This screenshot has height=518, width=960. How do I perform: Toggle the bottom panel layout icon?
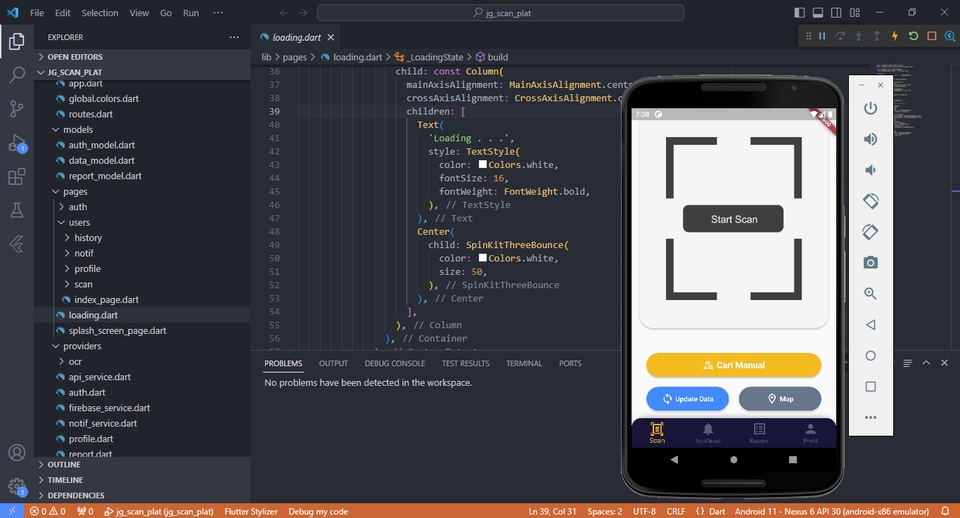click(818, 12)
